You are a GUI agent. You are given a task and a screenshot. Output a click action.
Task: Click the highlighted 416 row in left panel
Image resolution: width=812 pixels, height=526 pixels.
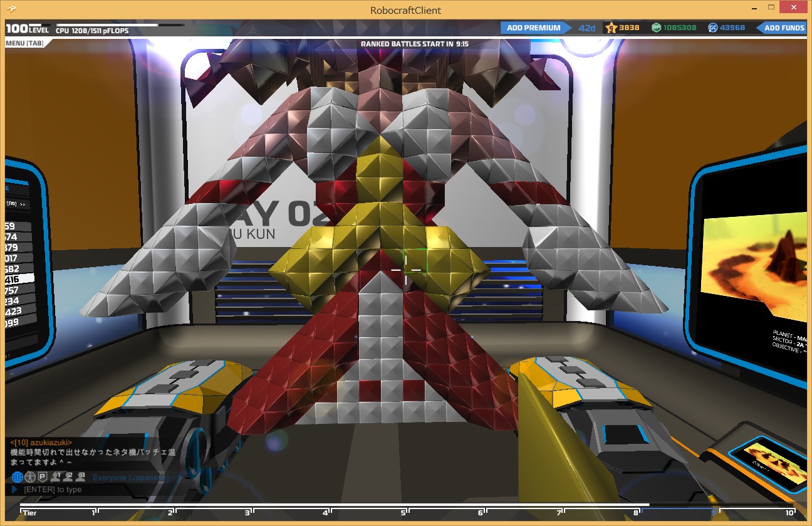click(19, 279)
